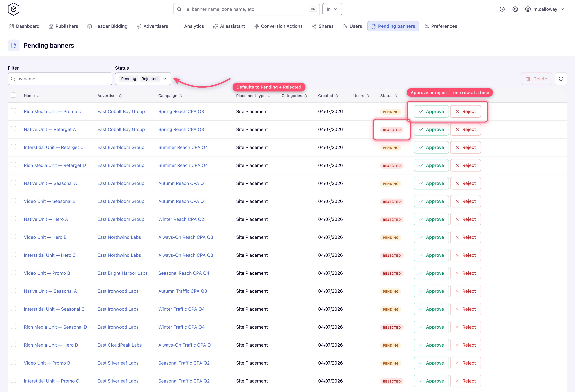Reject Native Unit — Retarget A
This screenshot has height=392, width=575.
[465, 130]
